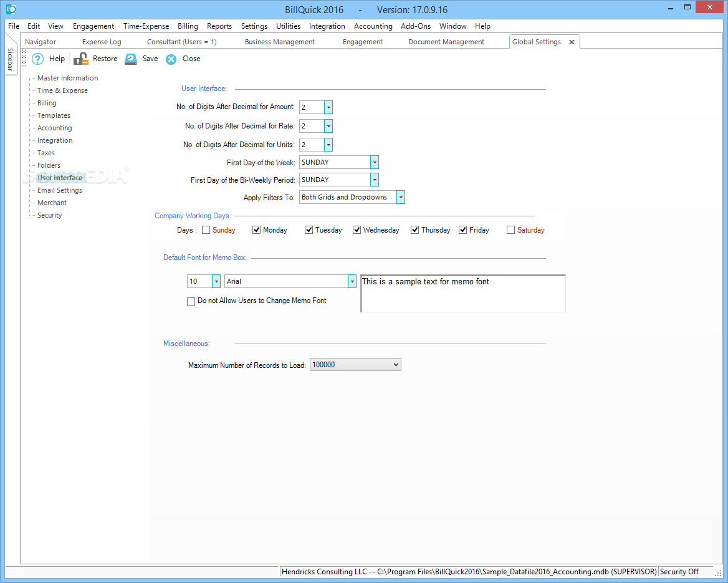Check Do not Allow Users to Change Memo Font

pos(191,302)
